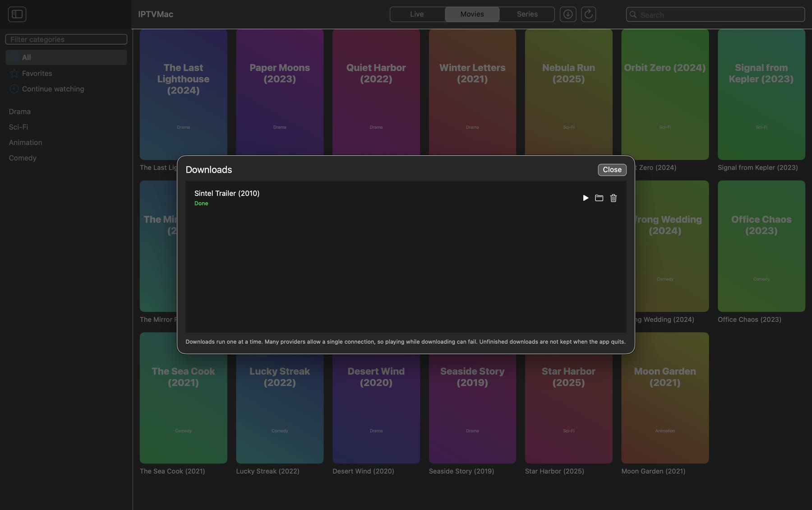Open Seaside Story (2019) poster

tap(472, 408)
